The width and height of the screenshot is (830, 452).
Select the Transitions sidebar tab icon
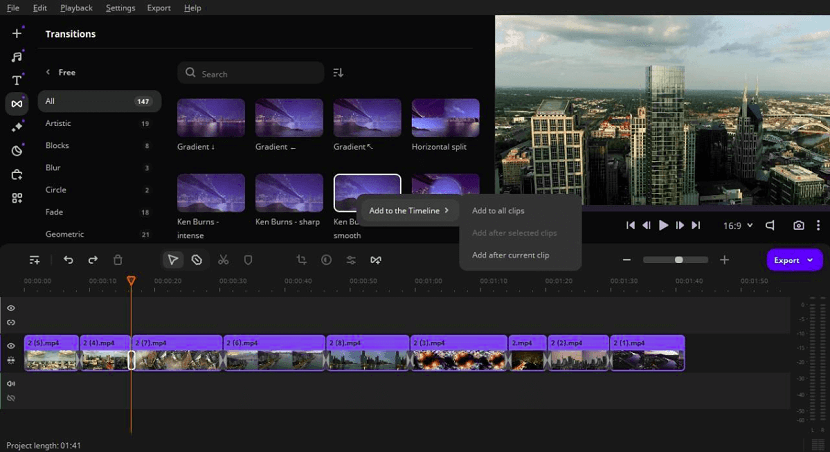point(17,104)
